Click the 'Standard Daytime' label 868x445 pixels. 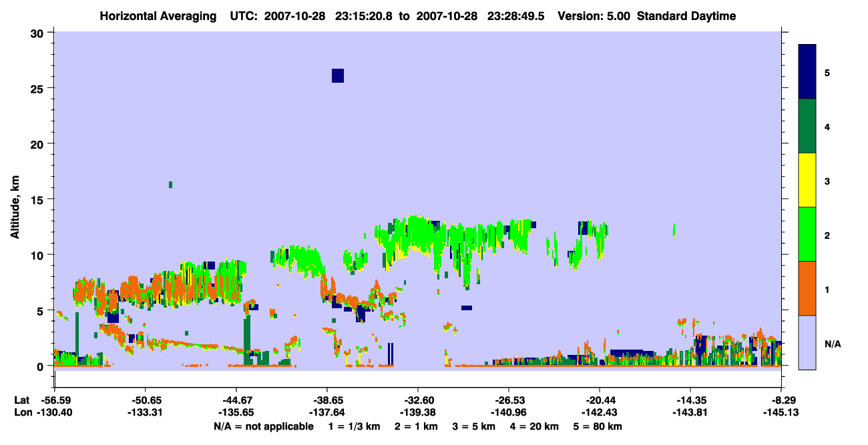pyautogui.click(x=686, y=16)
